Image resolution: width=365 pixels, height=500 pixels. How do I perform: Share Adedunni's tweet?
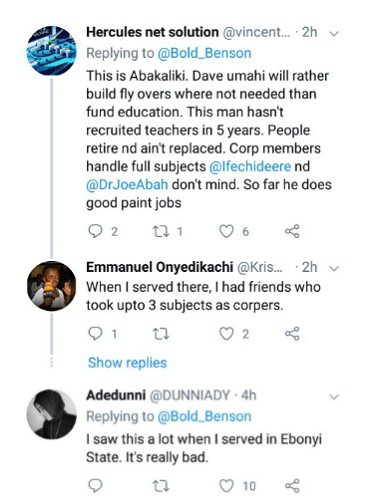pyautogui.click(x=292, y=486)
